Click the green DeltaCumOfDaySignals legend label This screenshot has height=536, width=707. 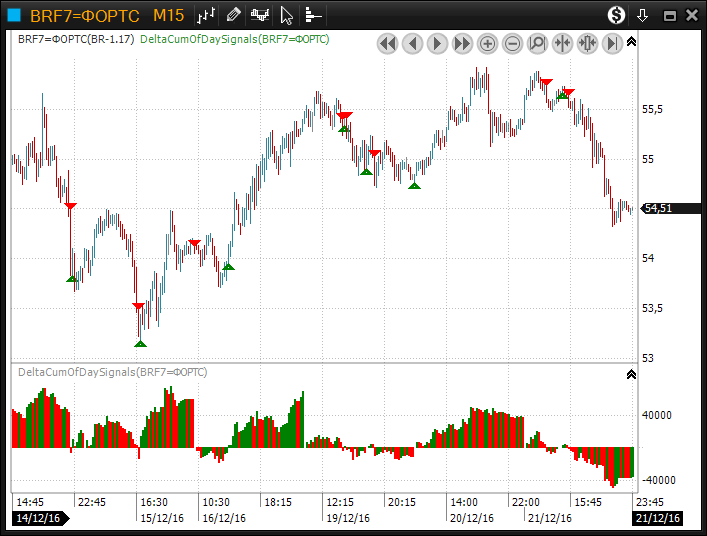[235, 39]
